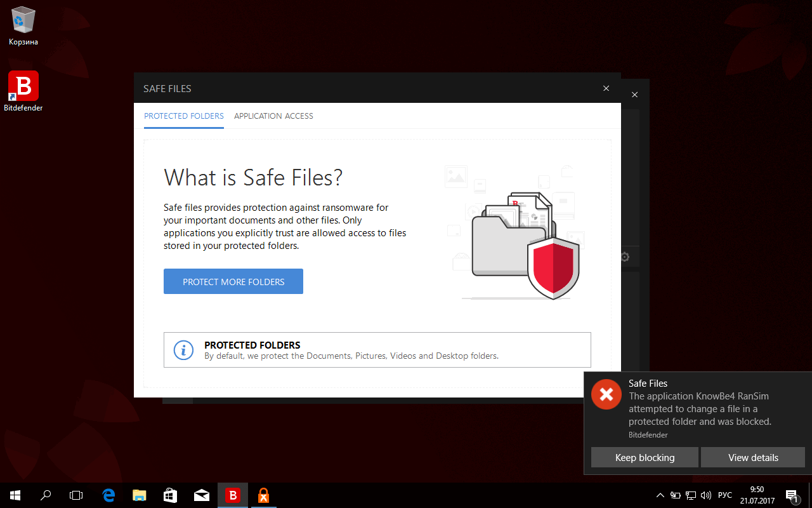The image size is (812, 508).
Task: Choose Keep blocking in the notification
Action: click(x=645, y=457)
